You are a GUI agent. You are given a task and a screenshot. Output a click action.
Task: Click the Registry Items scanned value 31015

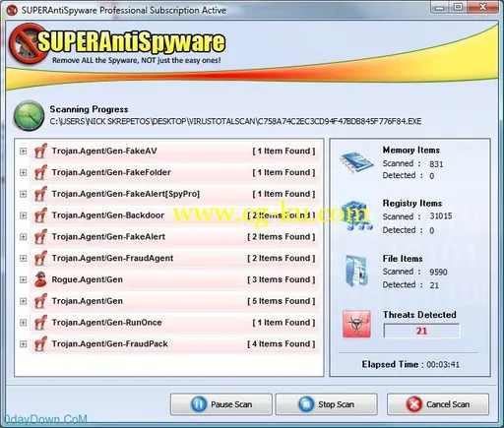(441, 216)
